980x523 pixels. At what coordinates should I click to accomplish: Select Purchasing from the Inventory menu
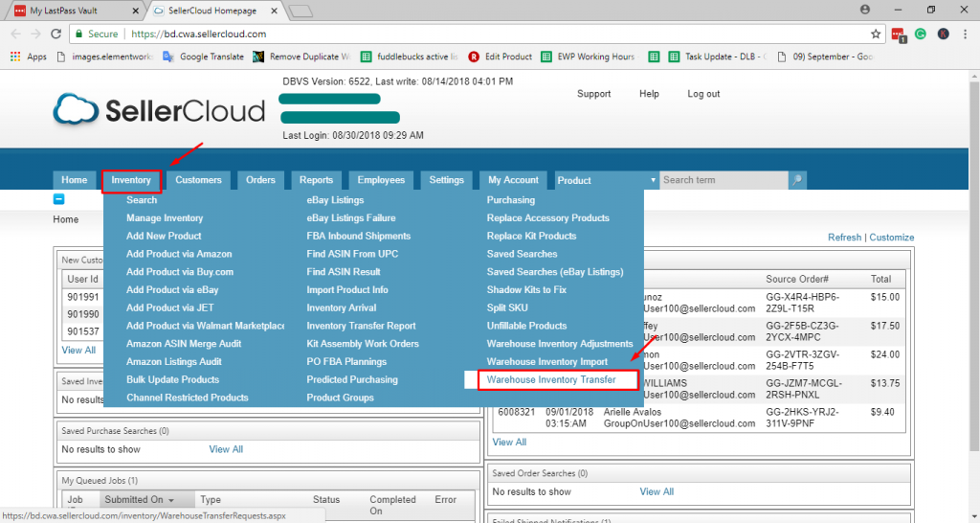[x=511, y=200]
